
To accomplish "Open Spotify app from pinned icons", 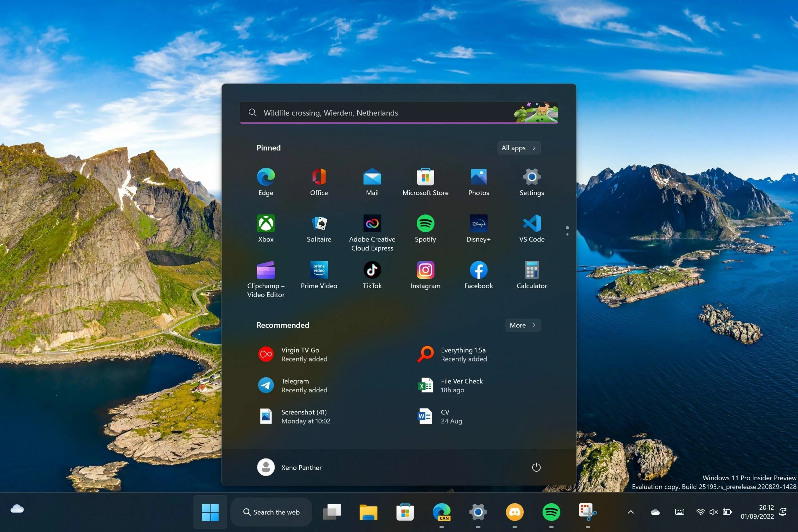I will point(425,223).
